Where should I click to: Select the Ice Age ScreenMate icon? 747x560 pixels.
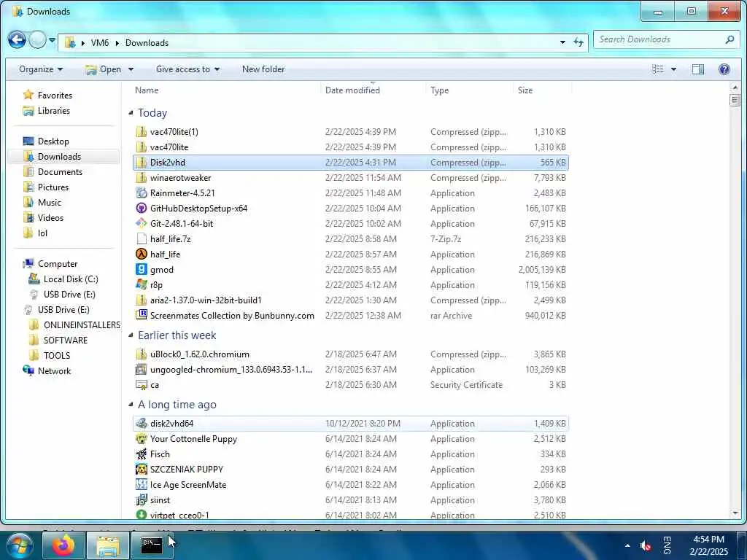(141, 485)
